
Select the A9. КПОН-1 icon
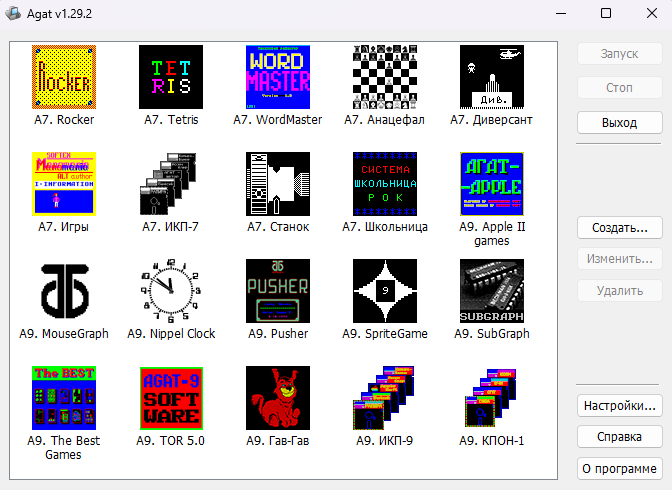(491, 398)
